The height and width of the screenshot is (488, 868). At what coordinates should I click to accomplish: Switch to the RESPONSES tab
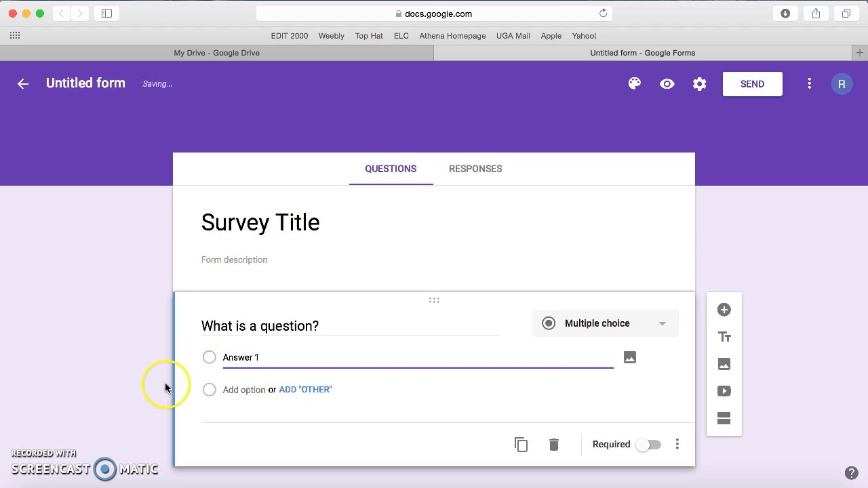pyautogui.click(x=475, y=169)
